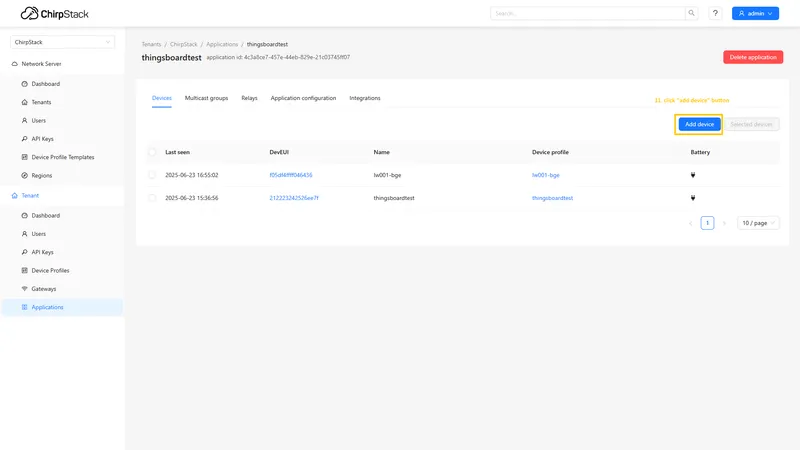This screenshot has height=450, width=800.
Task: Click the DevEUI column header
Action: pos(279,152)
